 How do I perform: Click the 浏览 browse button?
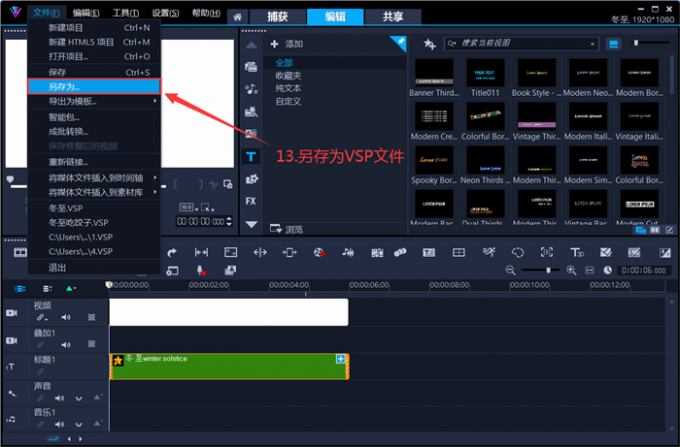point(286,228)
